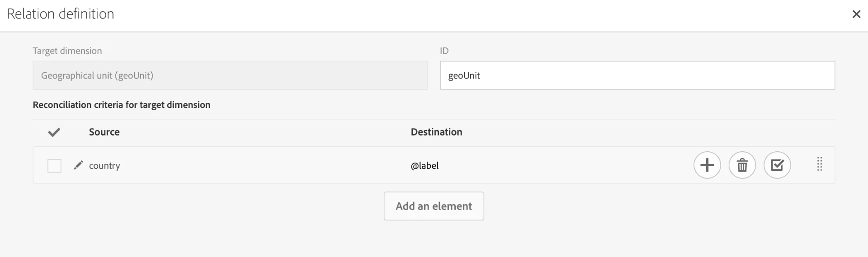
Task: Click the Source column header
Action: click(x=104, y=132)
